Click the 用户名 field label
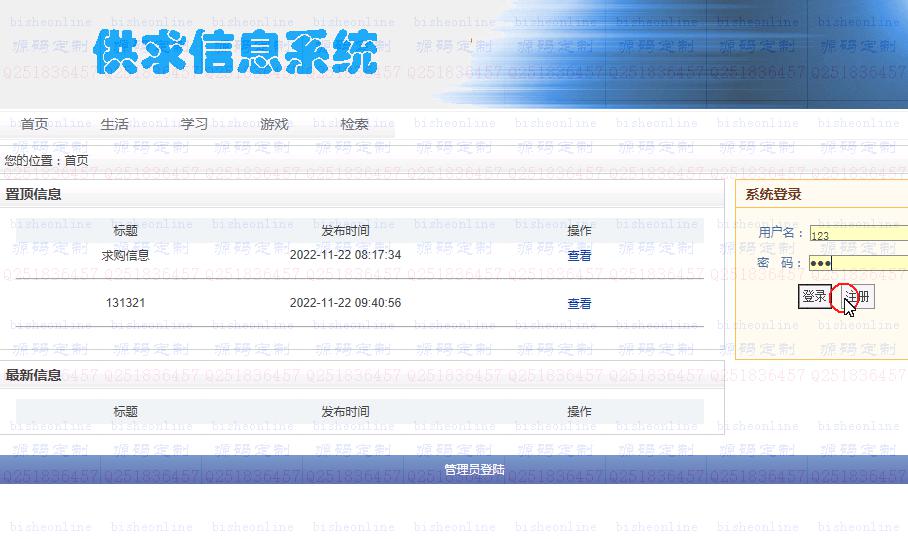908x539 pixels. coord(781,233)
